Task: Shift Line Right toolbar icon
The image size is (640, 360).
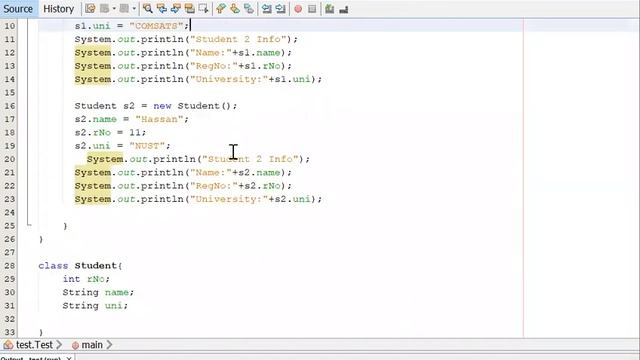Action: (x=280, y=9)
